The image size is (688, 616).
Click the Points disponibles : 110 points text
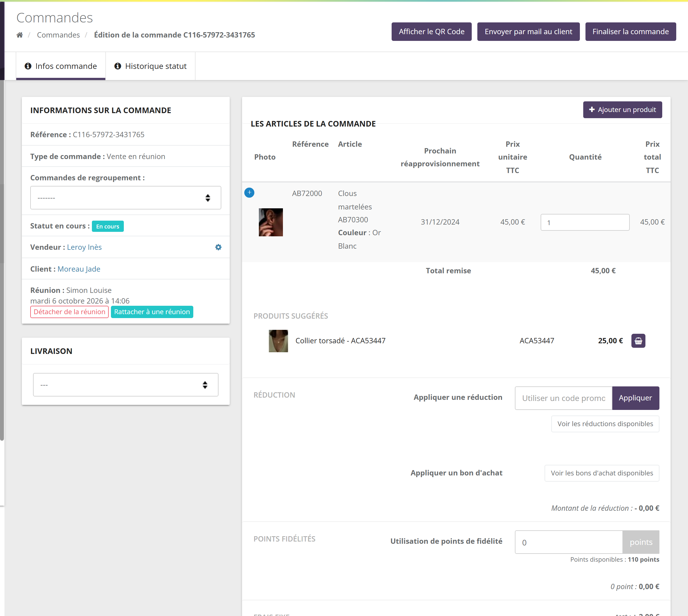pyautogui.click(x=615, y=559)
